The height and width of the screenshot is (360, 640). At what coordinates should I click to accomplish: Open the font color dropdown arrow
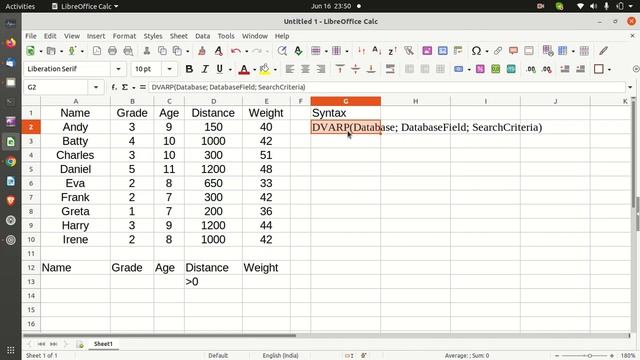click(x=255, y=69)
